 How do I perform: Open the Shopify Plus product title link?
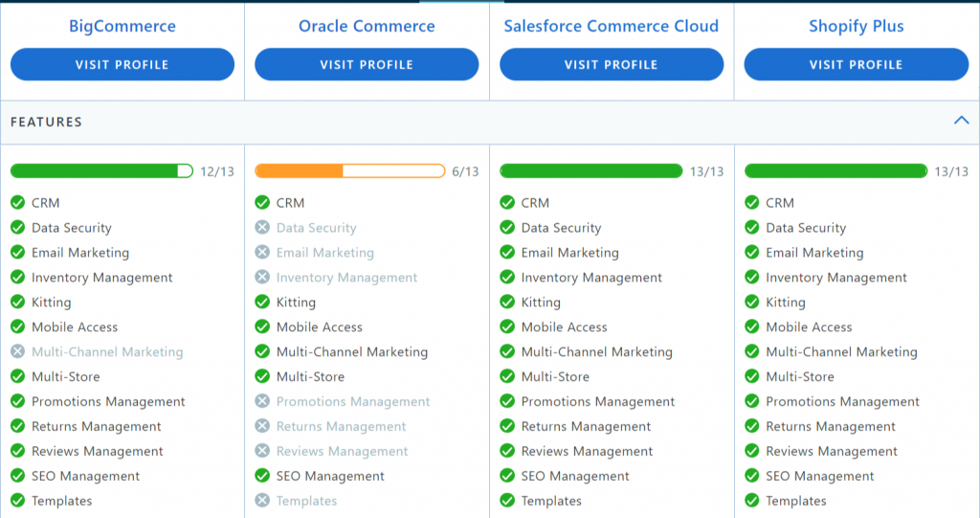[x=857, y=26]
